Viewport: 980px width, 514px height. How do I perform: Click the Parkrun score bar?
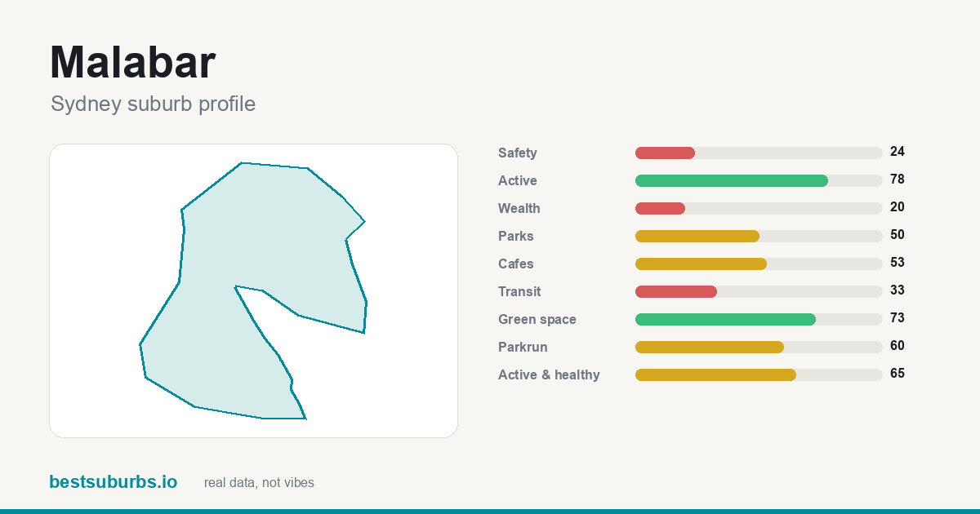point(759,347)
